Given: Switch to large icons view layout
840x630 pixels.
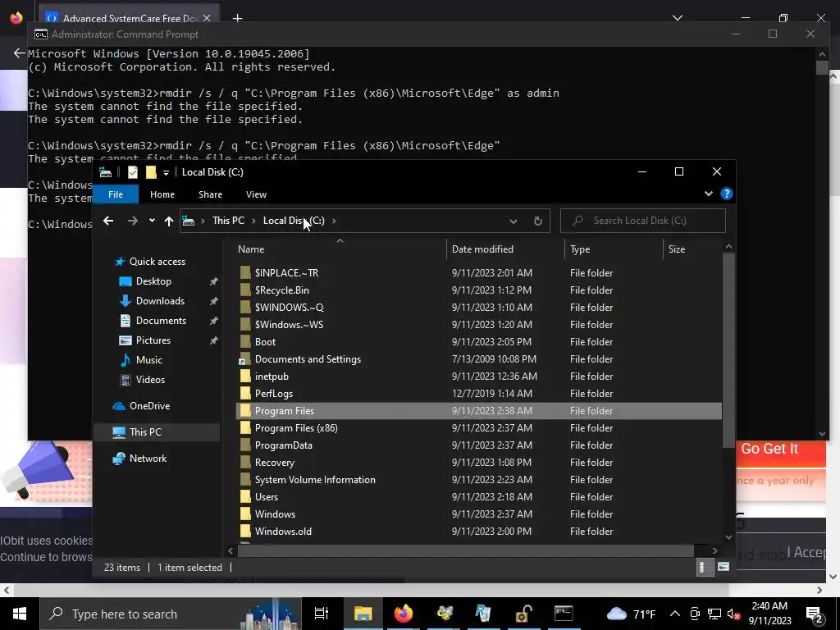Looking at the screenshot, I should coord(724,568).
